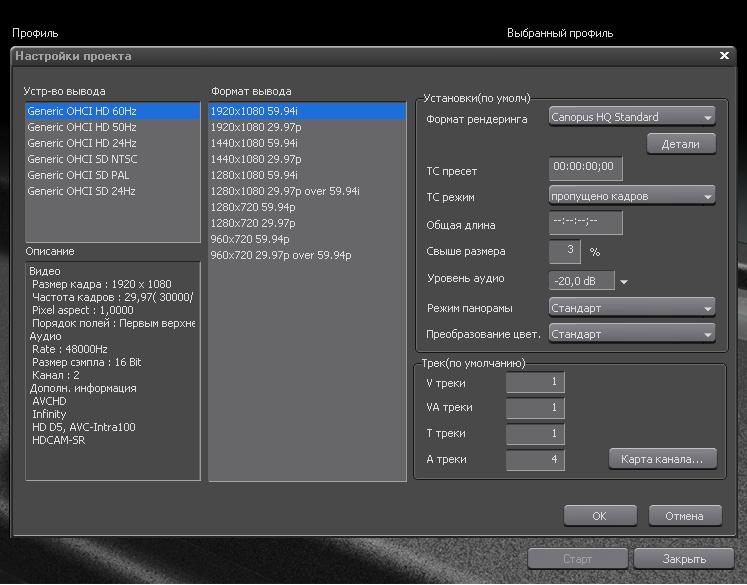Confirm settings with OK button
Viewport: 747px width, 585px height.
point(600,516)
